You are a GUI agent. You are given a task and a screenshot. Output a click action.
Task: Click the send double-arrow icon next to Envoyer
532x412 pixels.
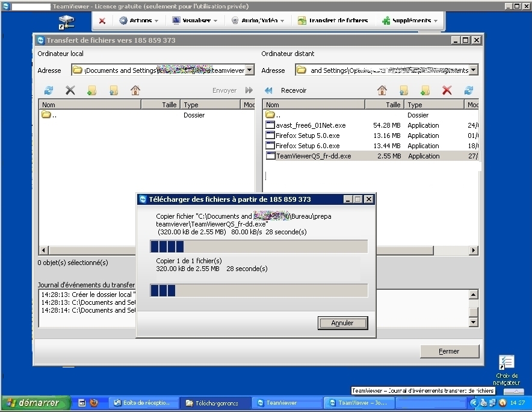point(249,90)
